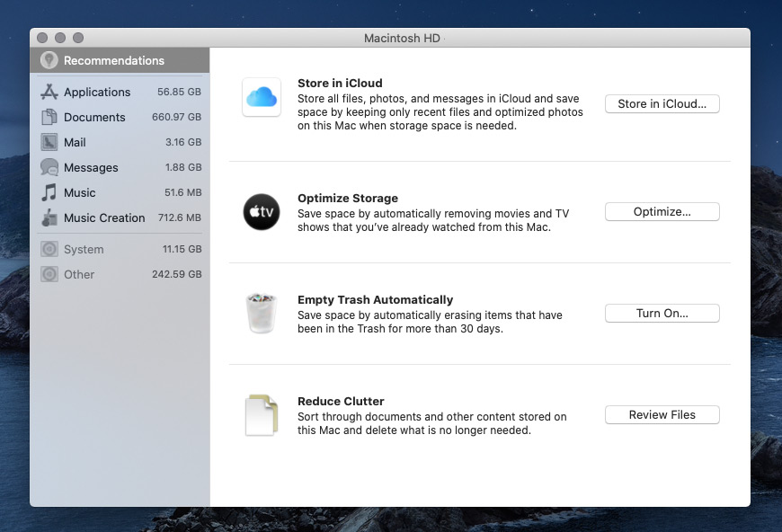The image size is (782, 532).
Task: Click the Store in iCloud heading
Action: 340,84
